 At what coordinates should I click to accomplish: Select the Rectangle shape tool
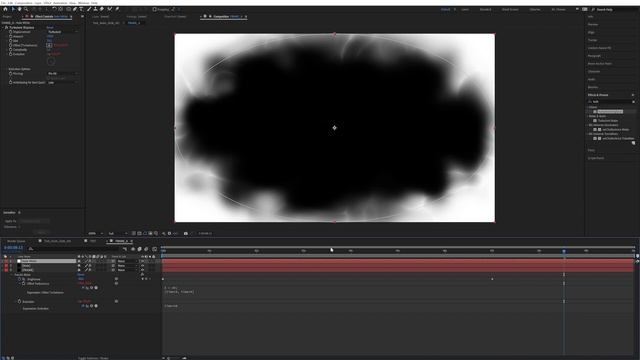click(68, 9)
